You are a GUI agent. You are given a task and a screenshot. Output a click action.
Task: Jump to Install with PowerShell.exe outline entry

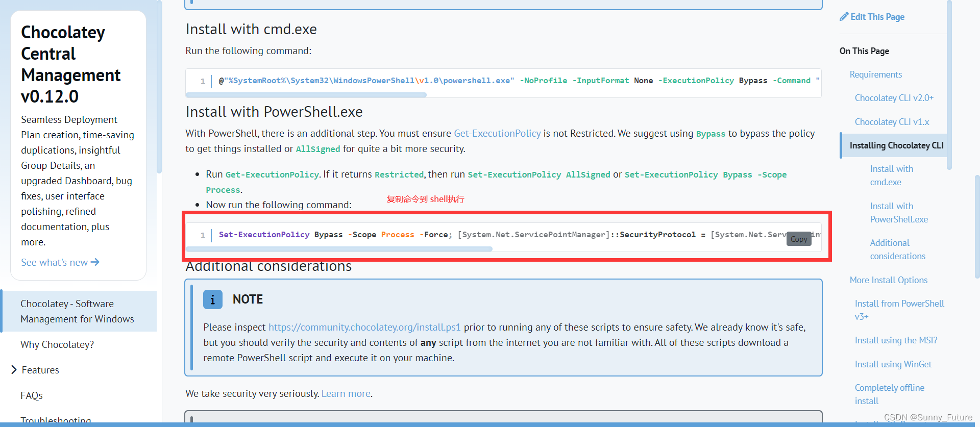pos(899,213)
